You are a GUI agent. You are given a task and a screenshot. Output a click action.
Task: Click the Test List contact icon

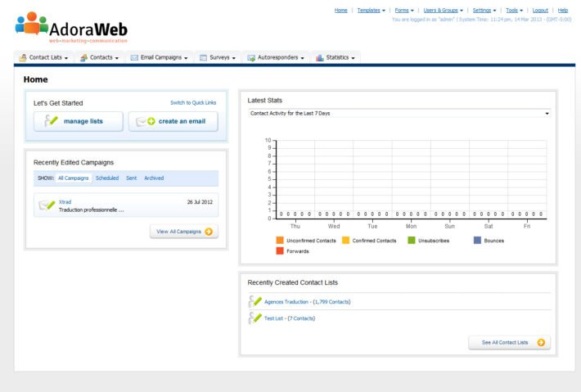[x=254, y=318]
